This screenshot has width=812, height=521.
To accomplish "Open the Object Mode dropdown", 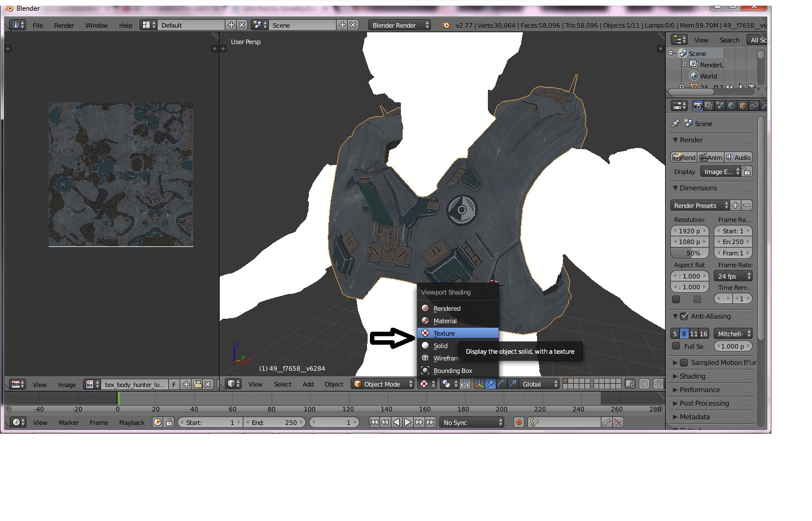I will [x=383, y=384].
